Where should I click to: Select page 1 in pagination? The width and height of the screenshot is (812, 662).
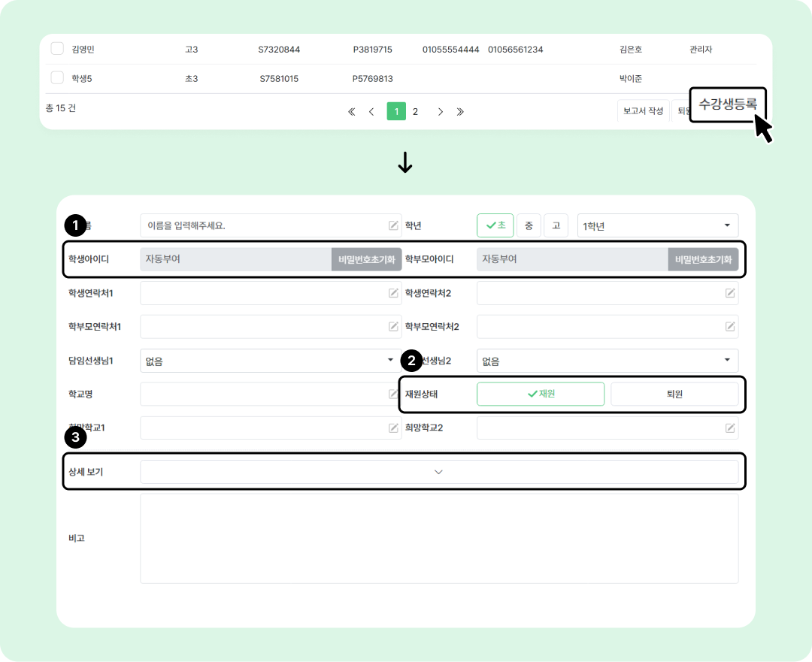[x=396, y=112]
